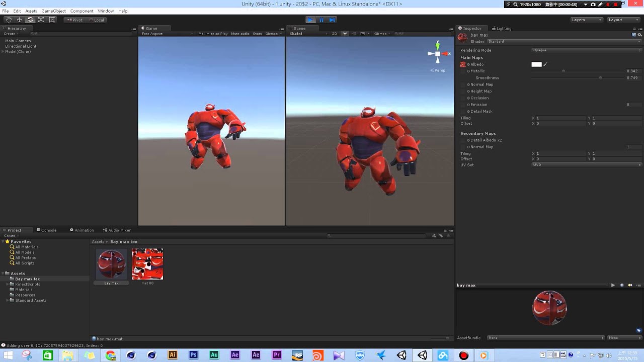Toggle Maximize on Play
The width and height of the screenshot is (644, 362).
coord(213,34)
